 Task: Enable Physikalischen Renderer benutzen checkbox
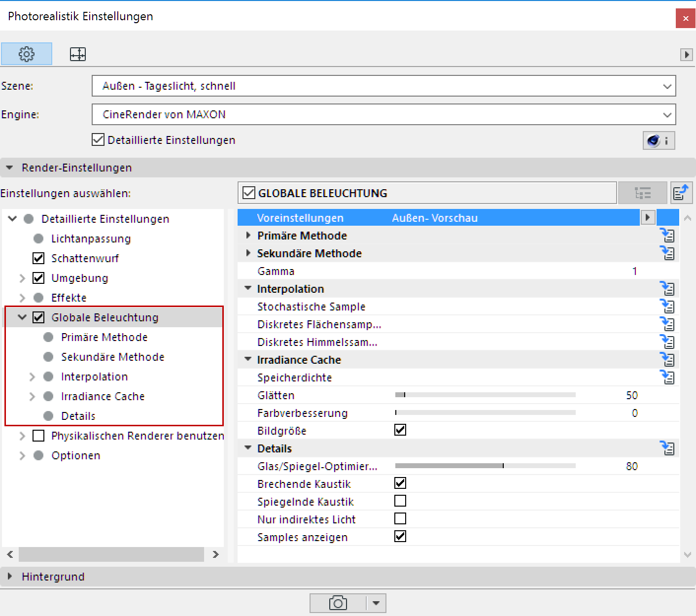tap(38, 436)
